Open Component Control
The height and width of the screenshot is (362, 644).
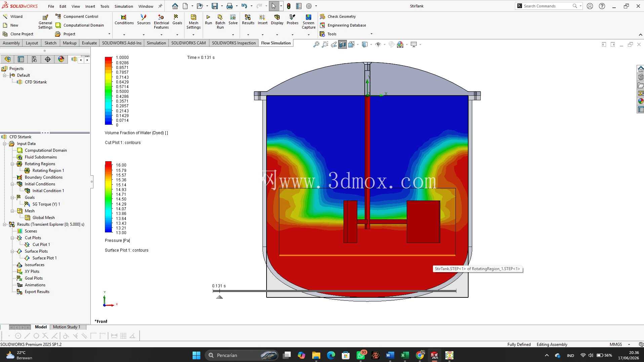coord(77,16)
